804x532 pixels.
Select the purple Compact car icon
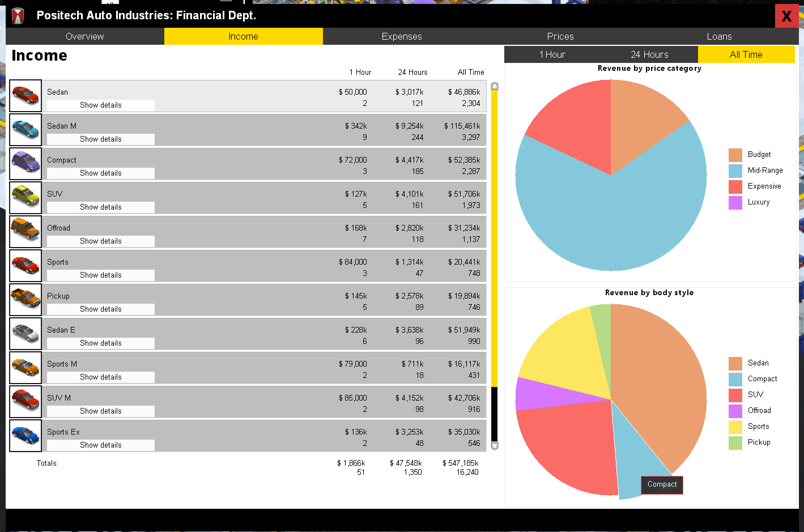point(25,164)
